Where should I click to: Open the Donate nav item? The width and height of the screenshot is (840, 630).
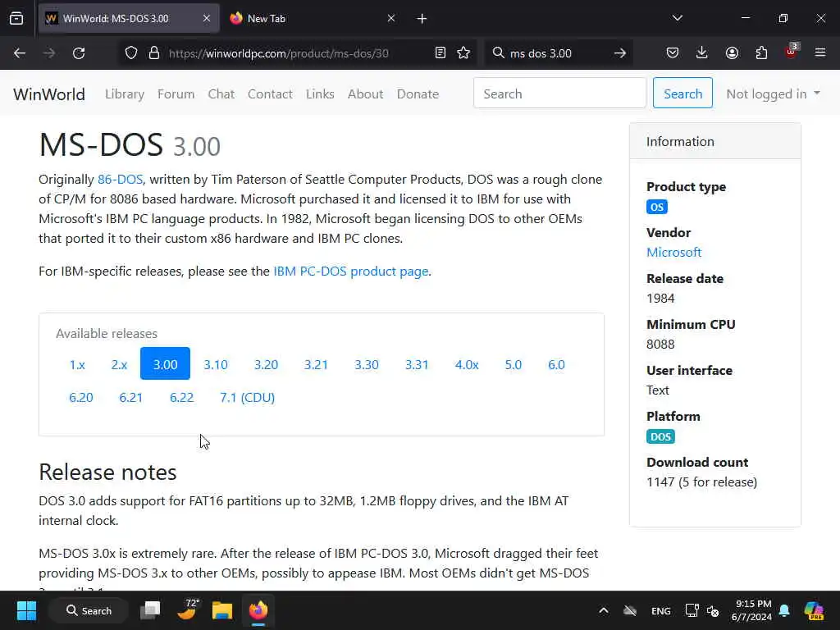point(418,94)
